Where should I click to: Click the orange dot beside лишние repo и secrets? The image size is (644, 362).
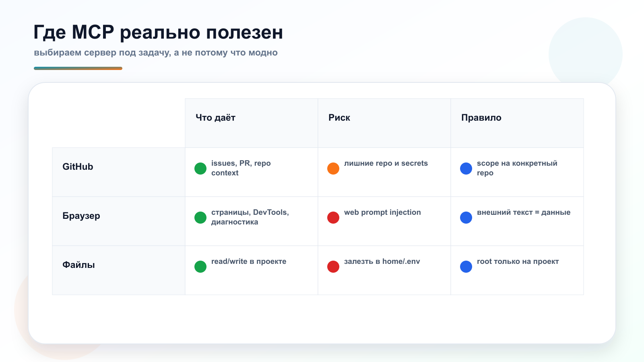(333, 169)
